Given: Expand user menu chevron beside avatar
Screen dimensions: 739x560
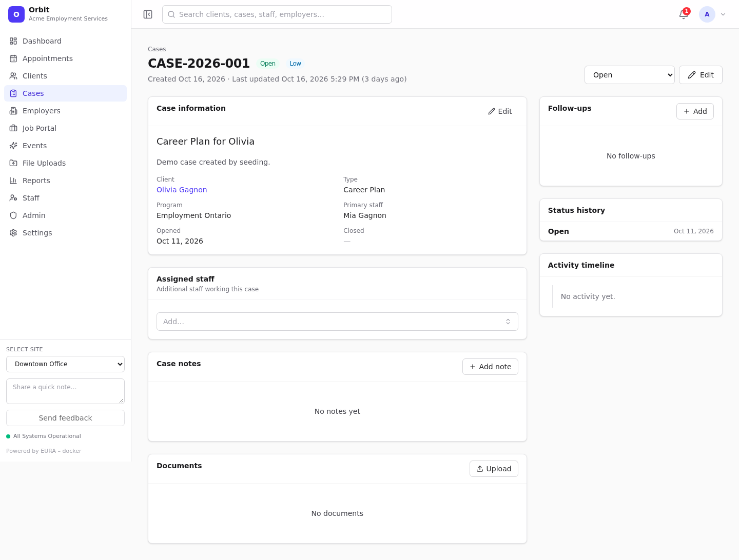Looking at the screenshot, I should point(723,14).
